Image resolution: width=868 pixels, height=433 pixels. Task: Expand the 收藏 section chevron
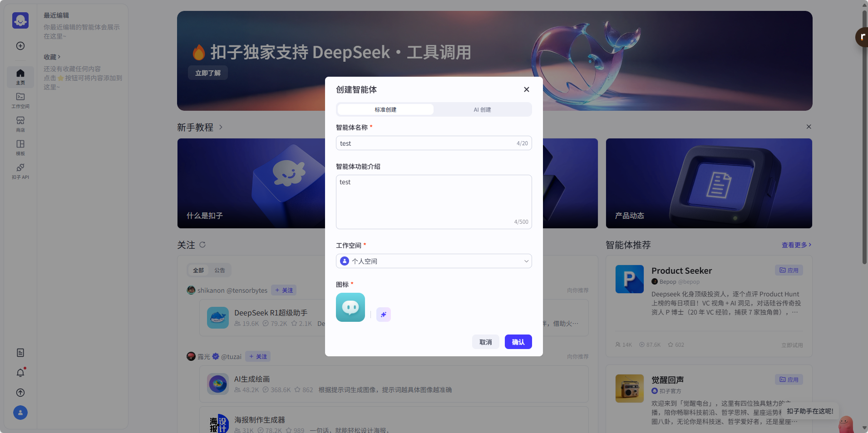tap(59, 57)
